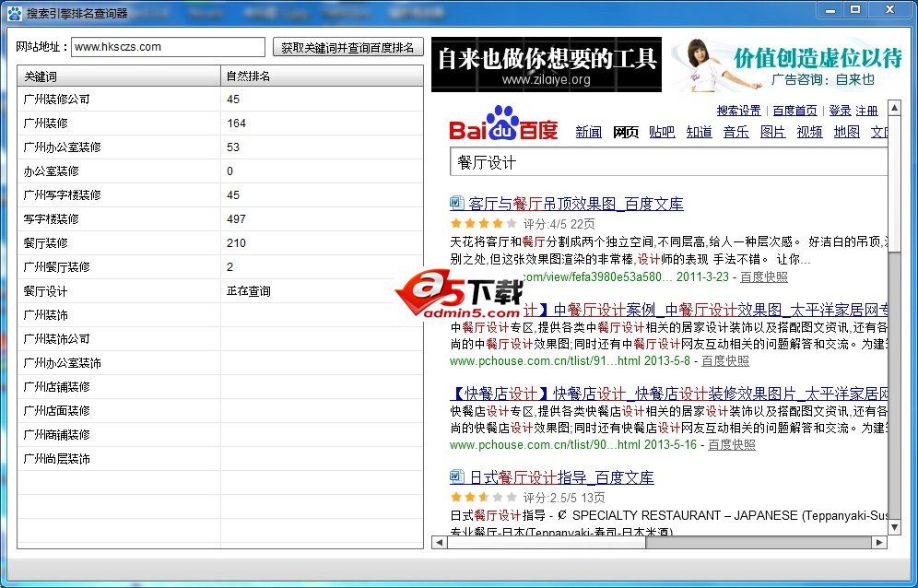Screen dimensions: 918x588
Task: Open the 音乐 tab on Baidu
Action: pos(736,132)
